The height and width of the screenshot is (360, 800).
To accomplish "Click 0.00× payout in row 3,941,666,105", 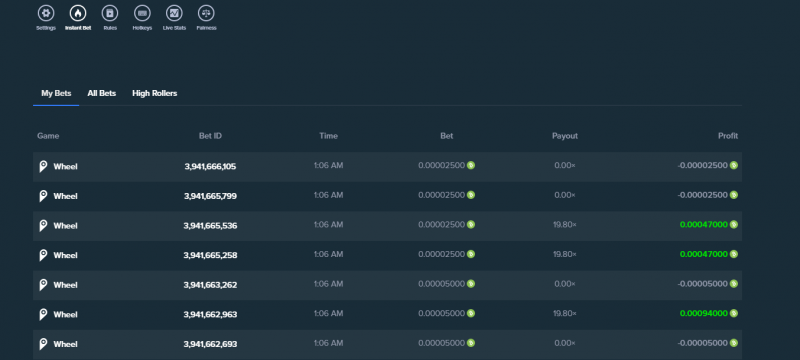I will pos(565,165).
